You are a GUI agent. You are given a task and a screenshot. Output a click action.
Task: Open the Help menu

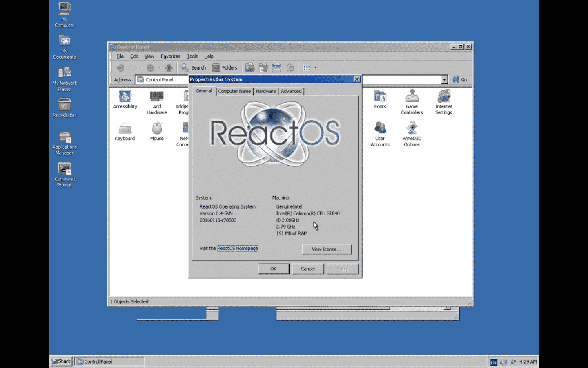(x=209, y=56)
